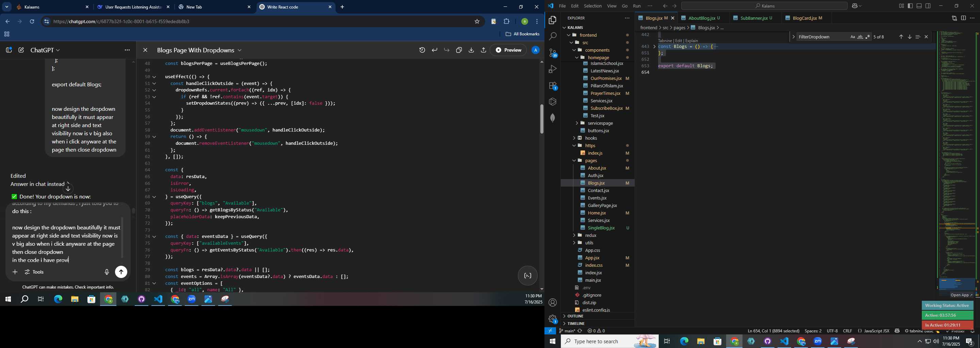Open Customize Layout icon in VS Code title bar
The height and width of the screenshot is (348, 980).
(901, 6)
